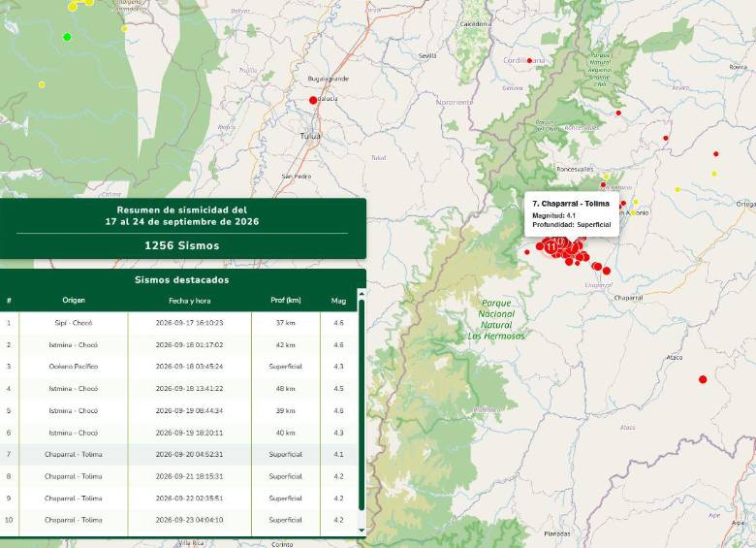Click the popup title 7. Chaparral - Tolima

(x=571, y=204)
